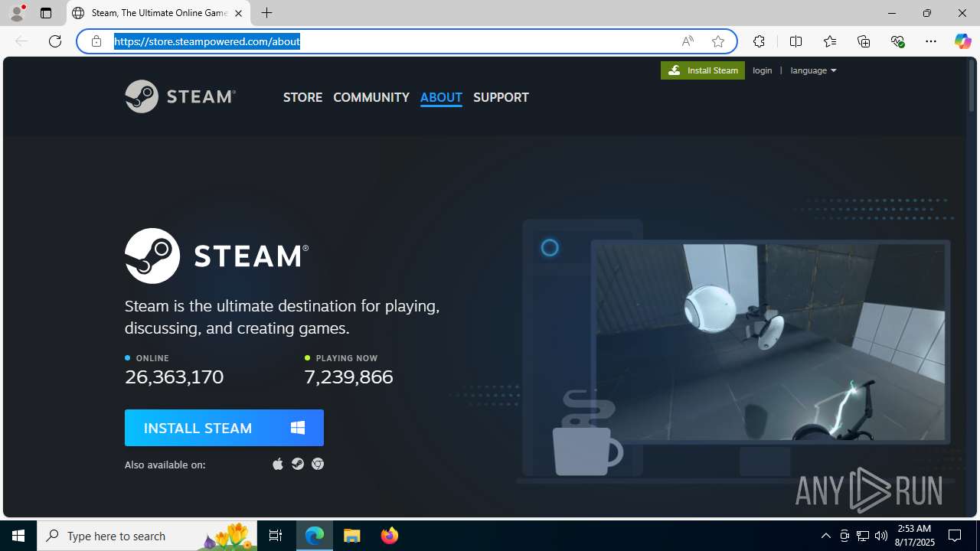
Task: Show hidden tray icons chevron
Action: pyautogui.click(x=826, y=536)
